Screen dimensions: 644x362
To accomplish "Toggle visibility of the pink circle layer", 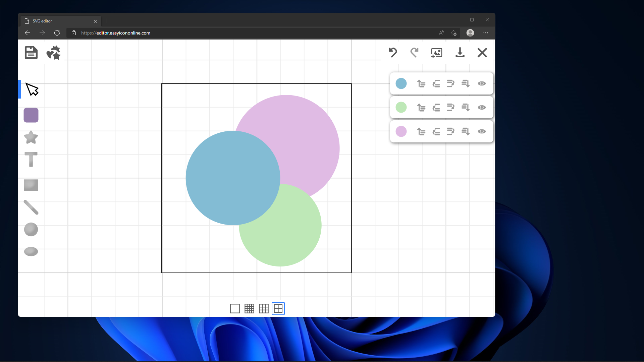I will [482, 131].
